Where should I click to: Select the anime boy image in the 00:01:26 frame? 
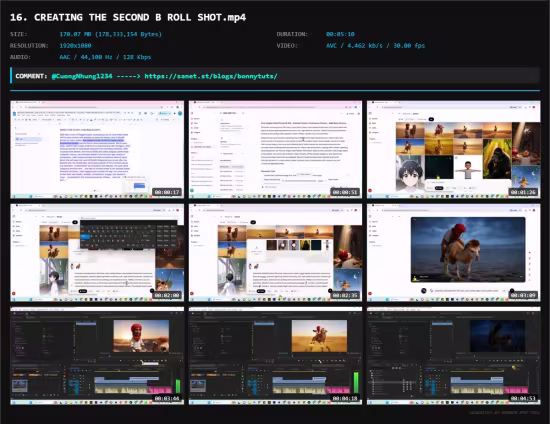(410, 173)
